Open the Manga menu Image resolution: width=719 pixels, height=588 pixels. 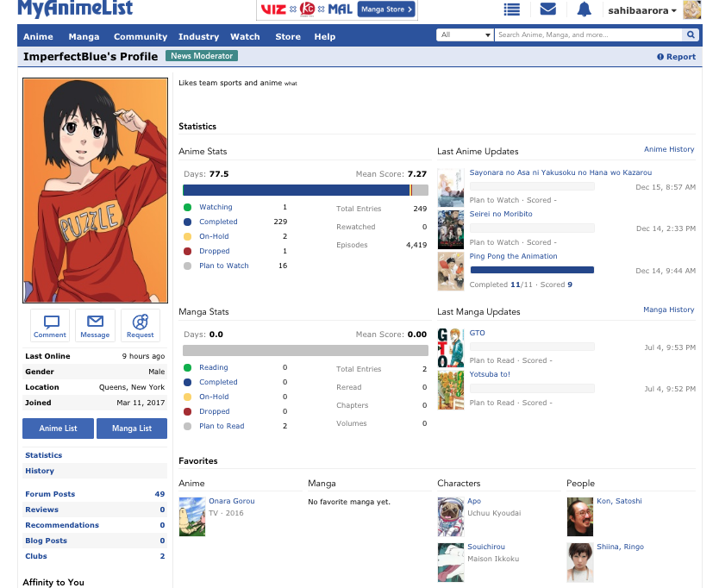pos(84,37)
